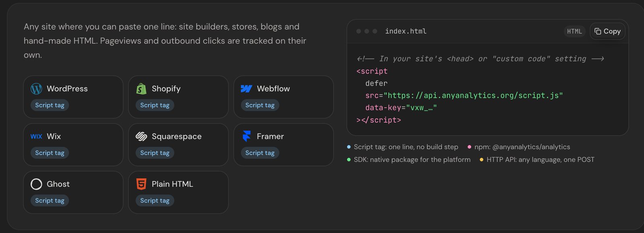Click the Ghost circle icon

(36, 184)
